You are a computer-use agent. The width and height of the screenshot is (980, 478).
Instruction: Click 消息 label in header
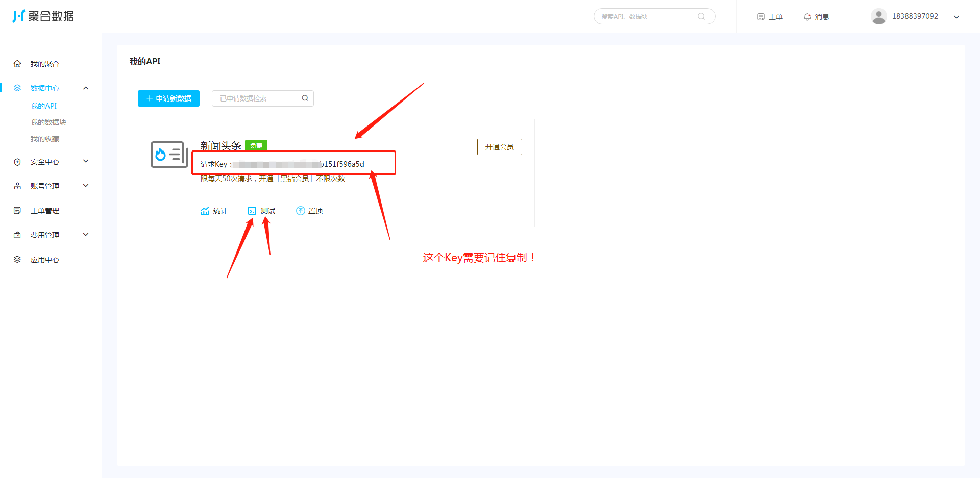[822, 17]
